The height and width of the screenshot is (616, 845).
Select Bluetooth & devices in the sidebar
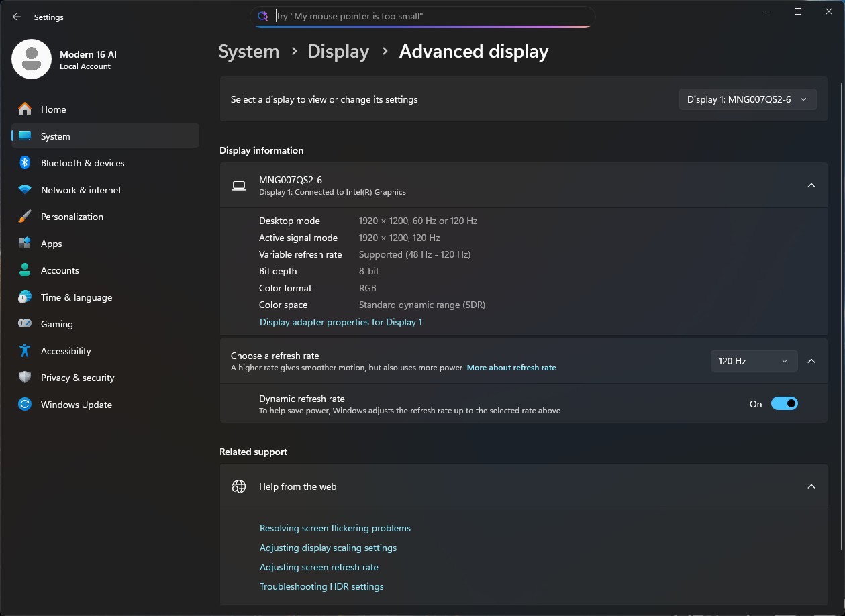(x=105, y=163)
